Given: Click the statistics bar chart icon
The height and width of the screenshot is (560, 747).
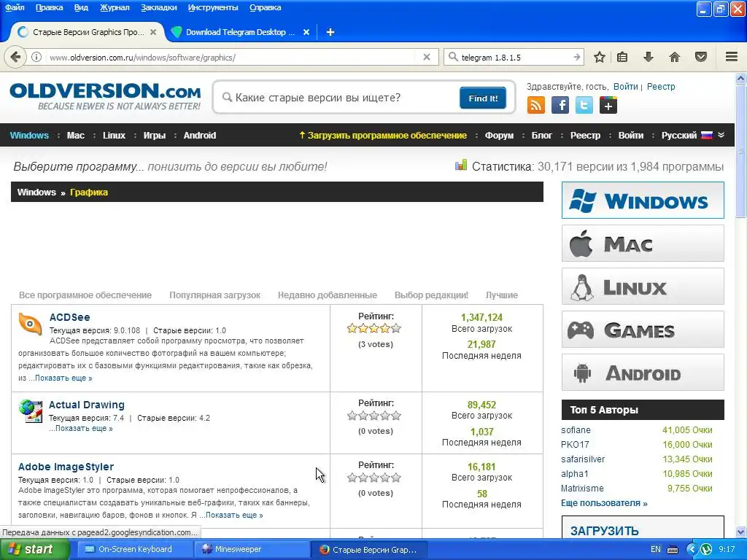Looking at the screenshot, I should pyautogui.click(x=461, y=166).
